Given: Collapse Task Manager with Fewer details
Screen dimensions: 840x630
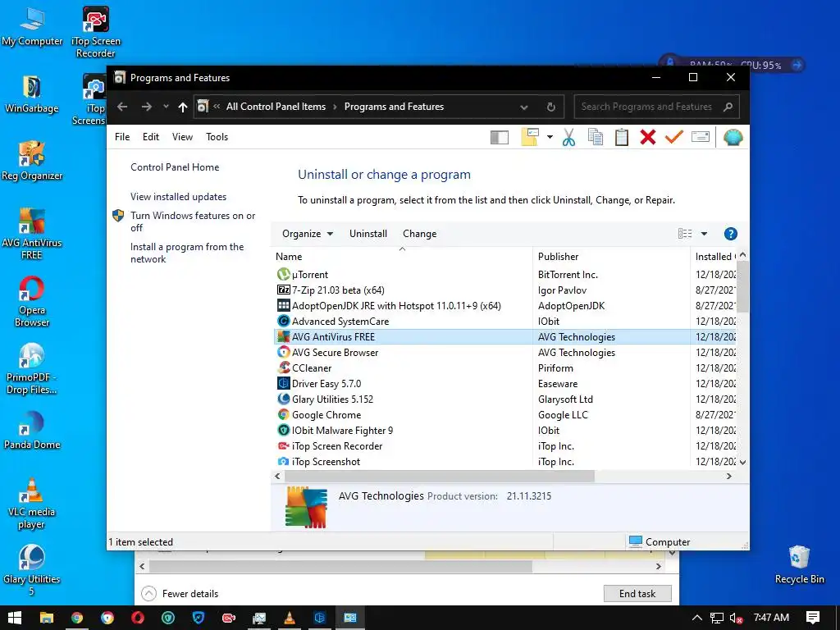Looking at the screenshot, I should (x=180, y=593).
